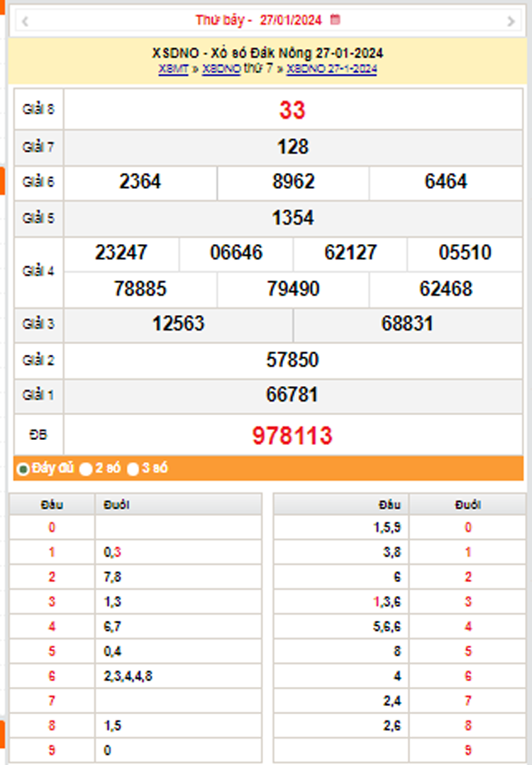Click the Giải 3 number 68831
532x765 pixels.
click(407, 324)
